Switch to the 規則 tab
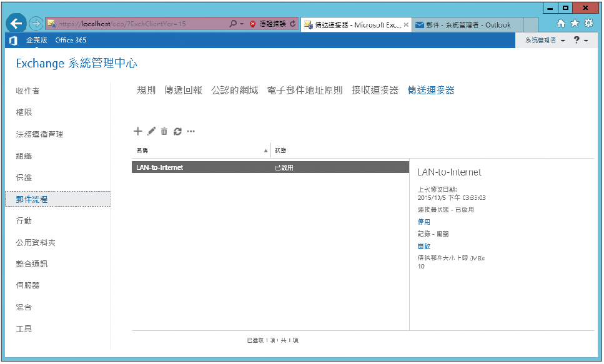 (x=146, y=91)
